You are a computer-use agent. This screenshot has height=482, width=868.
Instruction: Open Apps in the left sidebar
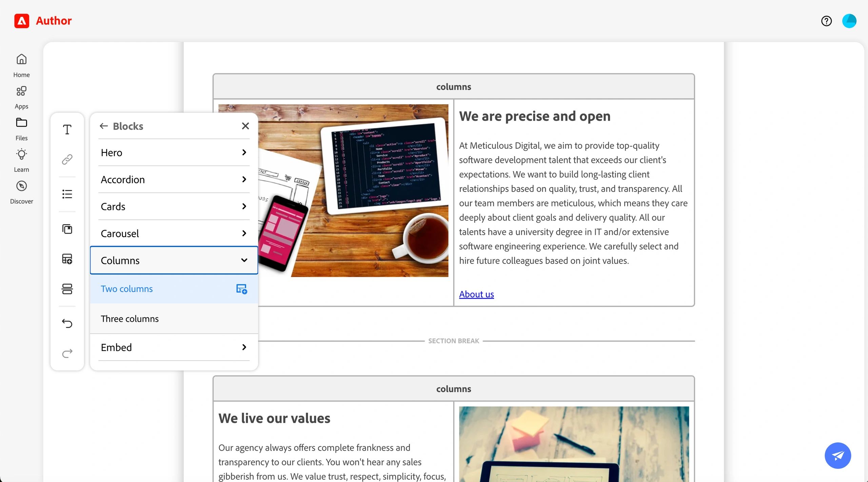pyautogui.click(x=21, y=97)
